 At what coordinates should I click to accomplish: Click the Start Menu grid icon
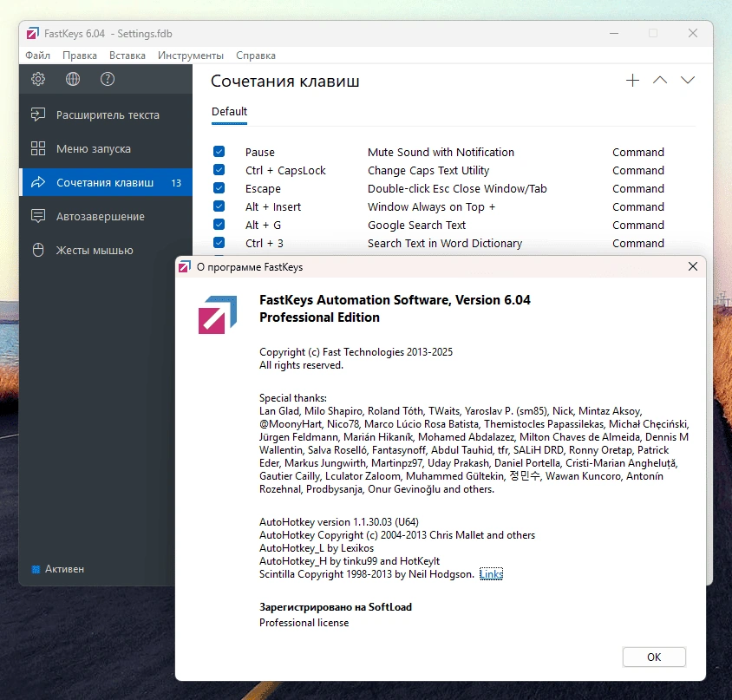click(x=38, y=148)
